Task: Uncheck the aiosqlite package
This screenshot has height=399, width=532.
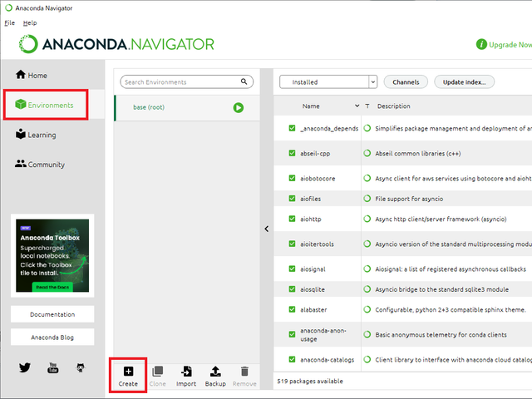Action: (x=292, y=289)
